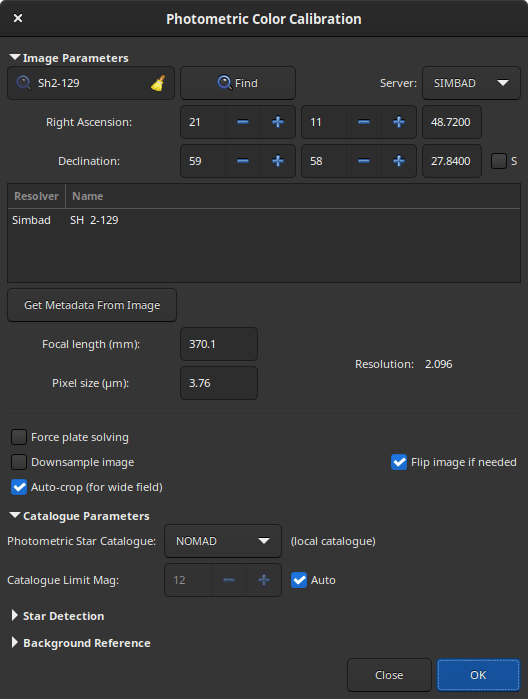Viewport: 528px width, 699px height.
Task: Click the Right Ascension hours field 21
Action: tap(203, 122)
